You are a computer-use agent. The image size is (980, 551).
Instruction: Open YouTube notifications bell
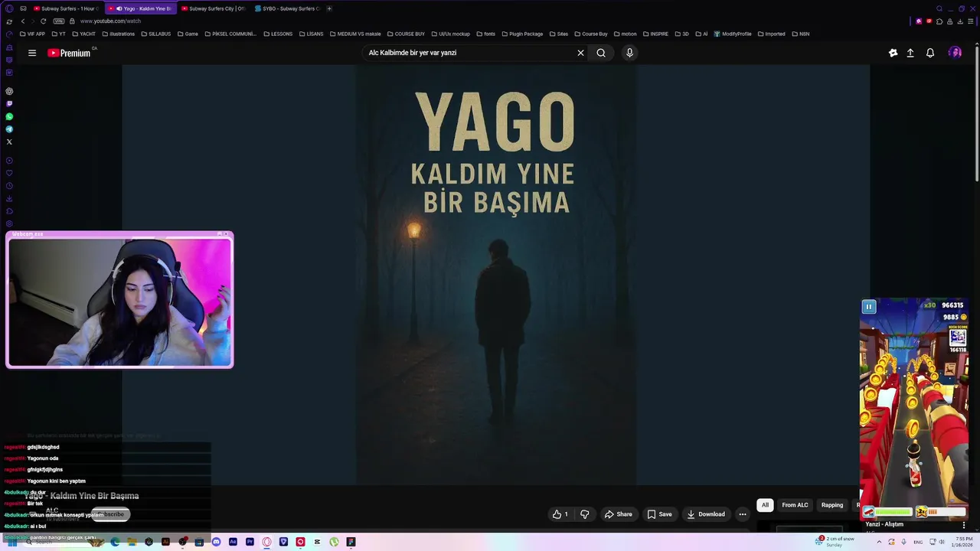pos(930,53)
